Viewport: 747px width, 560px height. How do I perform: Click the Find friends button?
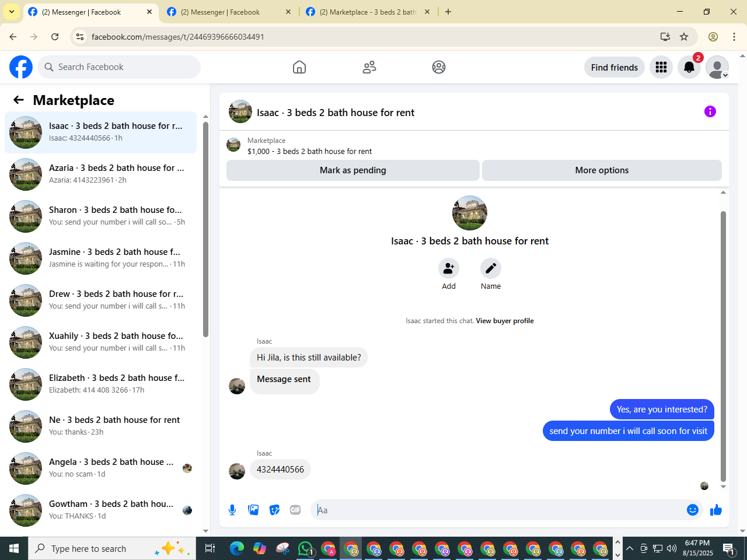pos(615,67)
